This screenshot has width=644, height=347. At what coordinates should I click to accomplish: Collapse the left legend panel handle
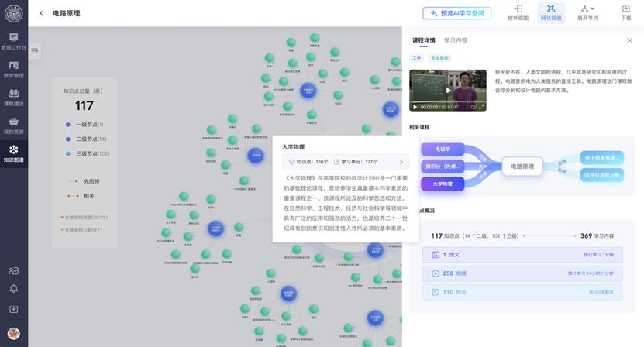point(35,51)
